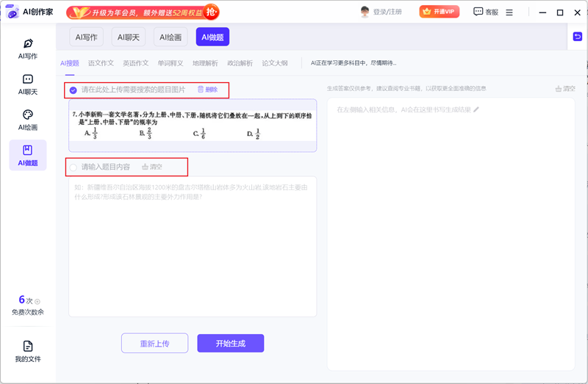
Task: Open AI聊天 in the left sidebar
Action: 28,84
